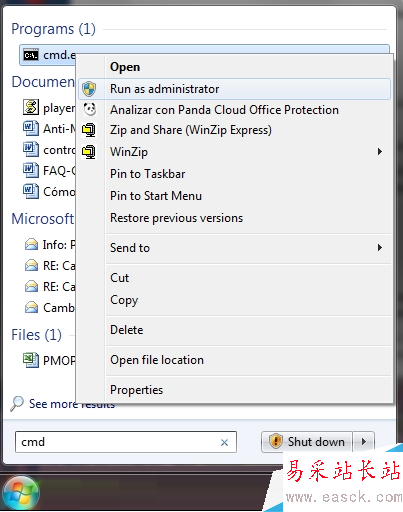Choose Open from the context menu
The width and height of the screenshot is (403, 512).
pos(125,67)
